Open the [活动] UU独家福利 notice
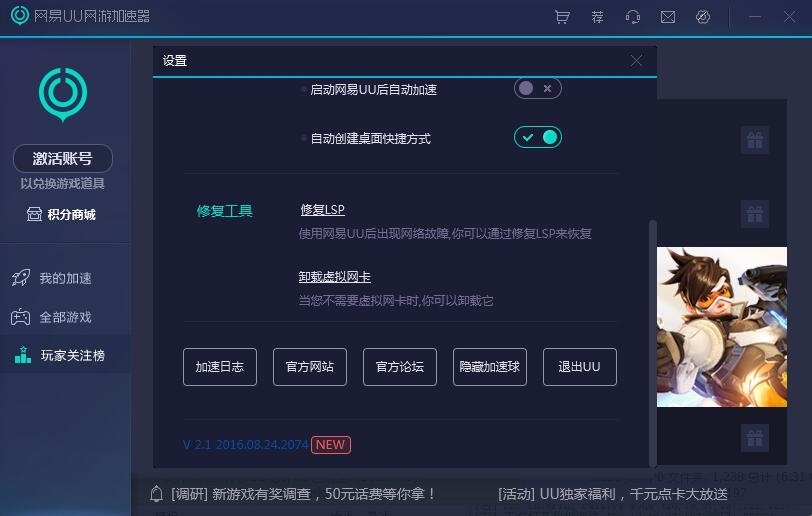Image resolution: width=812 pixels, height=516 pixels. coord(613,494)
